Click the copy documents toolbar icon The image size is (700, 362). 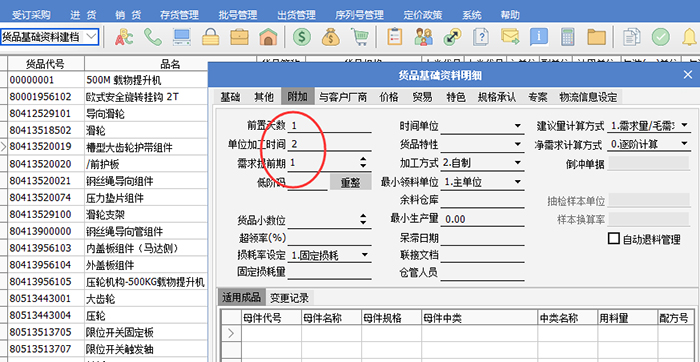632,37
